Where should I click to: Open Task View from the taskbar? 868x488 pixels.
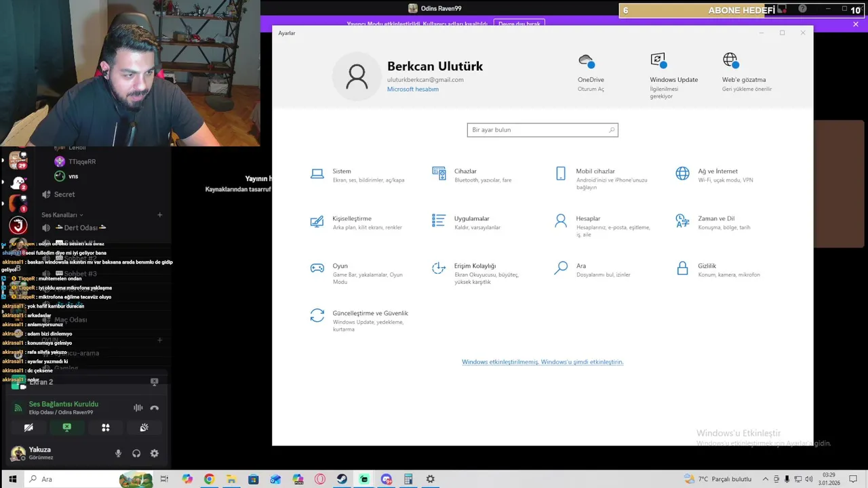[x=164, y=479]
